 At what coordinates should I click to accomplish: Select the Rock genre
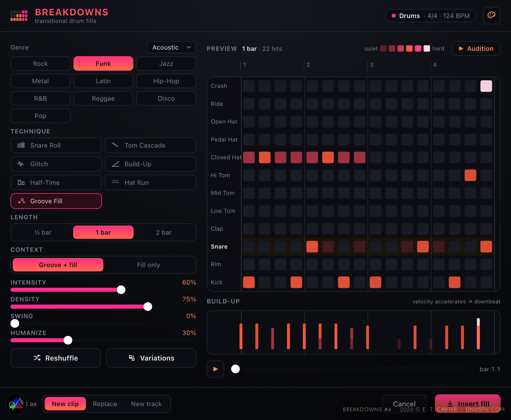click(x=40, y=64)
